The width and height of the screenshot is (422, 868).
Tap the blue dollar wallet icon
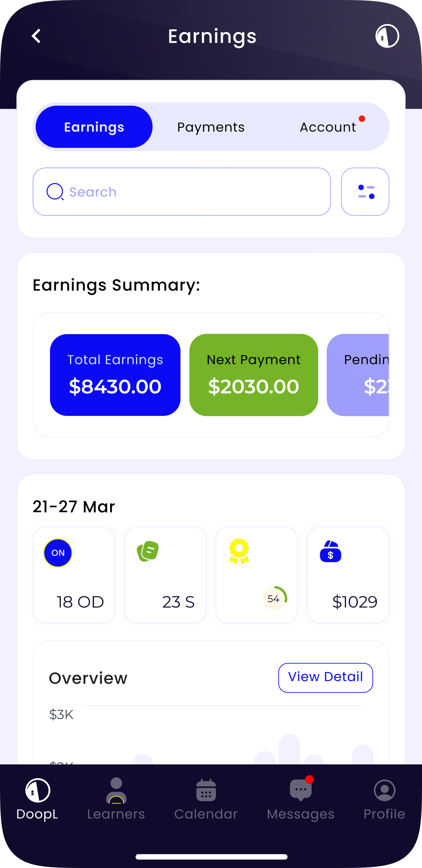click(330, 552)
